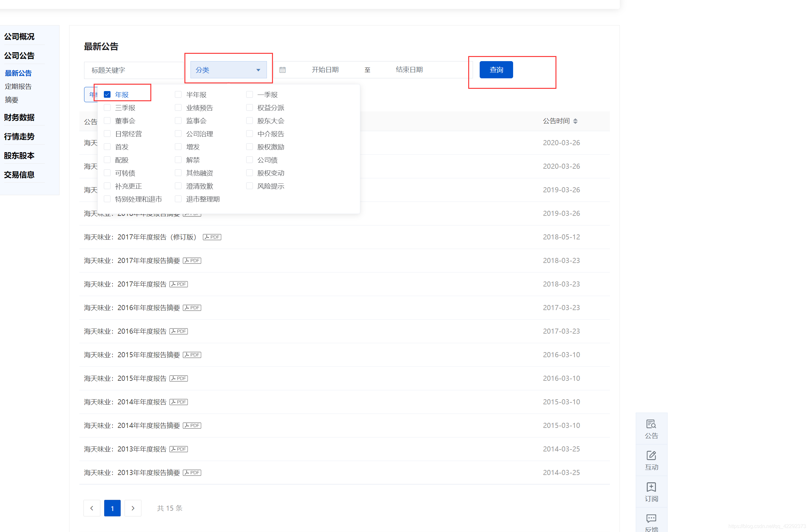
Task: Go to next page with right chevron
Action: click(x=132, y=508)
